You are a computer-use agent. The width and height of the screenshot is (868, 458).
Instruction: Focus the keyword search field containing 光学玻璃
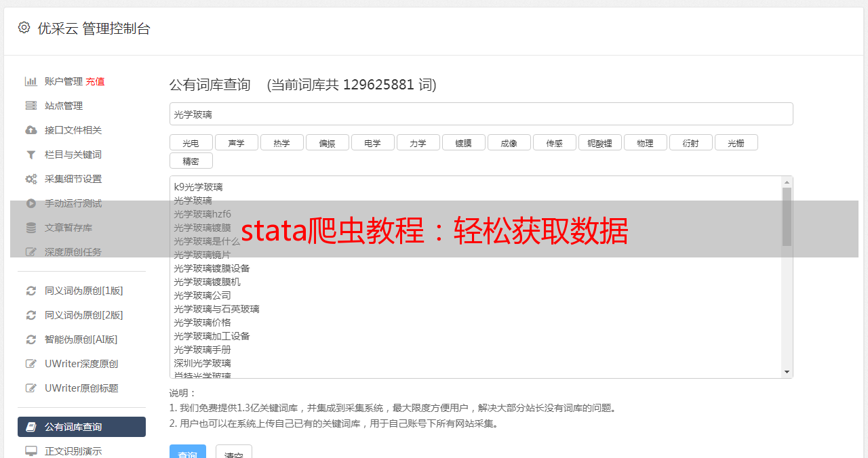click(x=481, y=114)
